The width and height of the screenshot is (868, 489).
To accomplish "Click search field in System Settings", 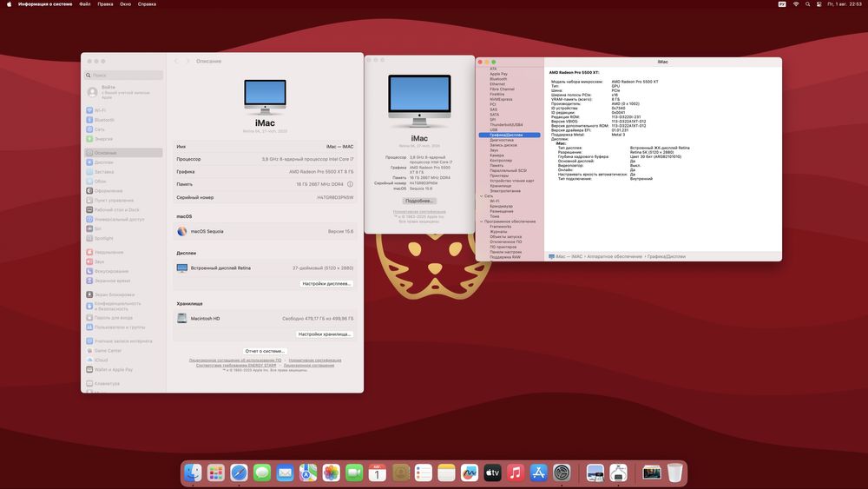I will pos(124,75).
